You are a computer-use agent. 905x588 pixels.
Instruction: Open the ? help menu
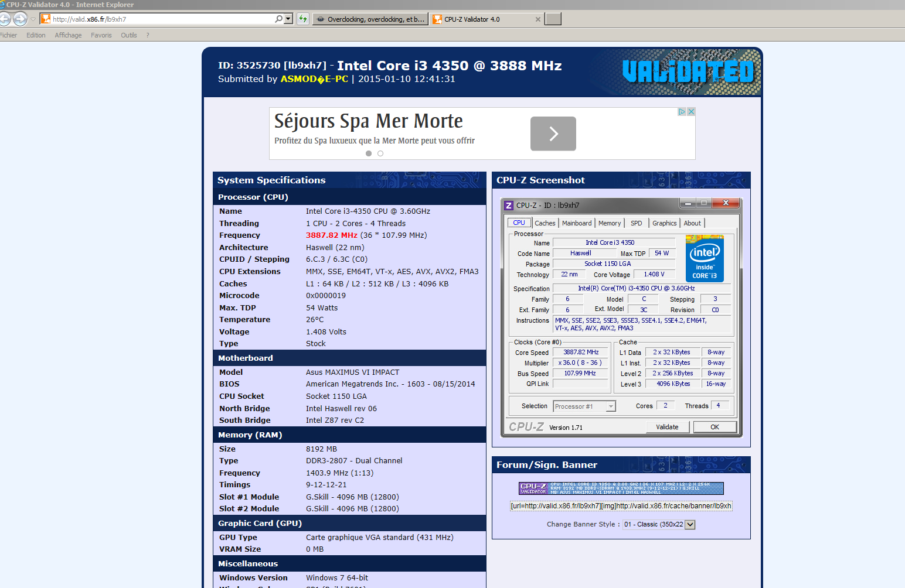[x=148, y=35]
